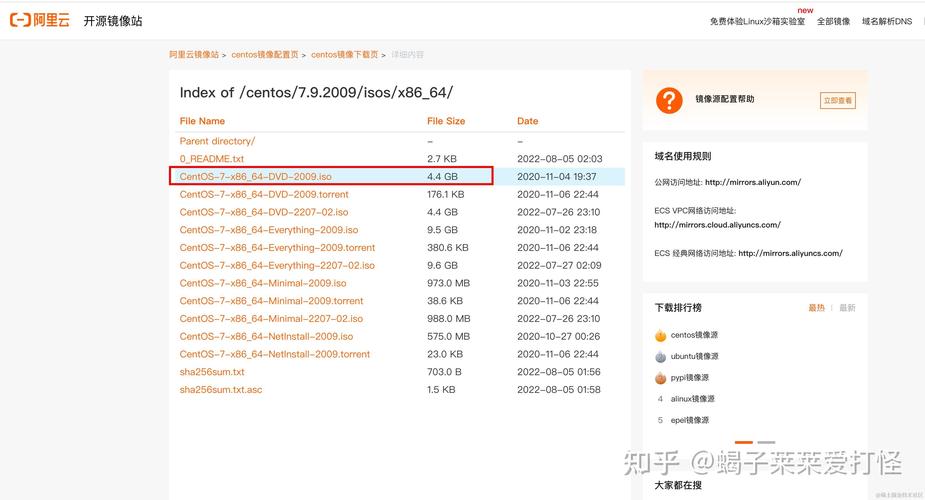Download CentOS-7-x86_64-Minimal-2009.torrent
The image size is (925, 500).
pos(271,301)
